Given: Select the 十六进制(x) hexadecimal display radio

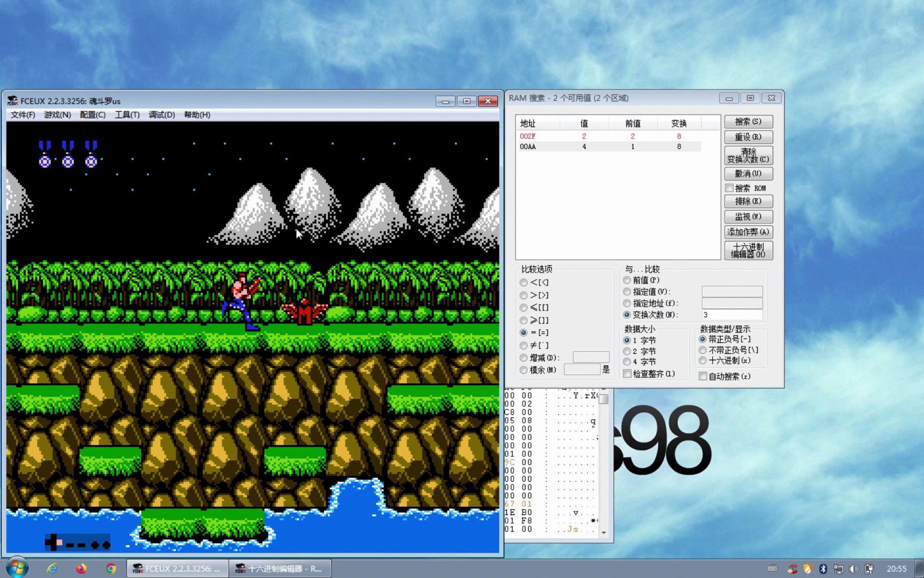Looking at the screenshot, I should (x=703, y=361).
